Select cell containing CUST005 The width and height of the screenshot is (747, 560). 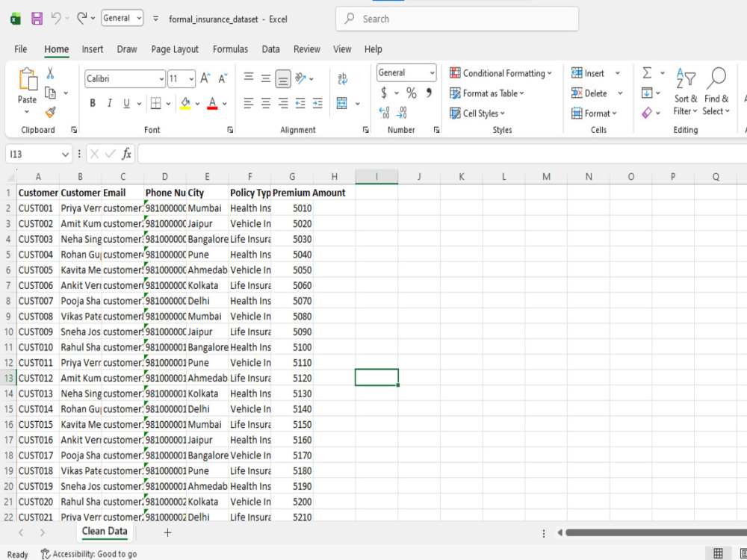38,270
